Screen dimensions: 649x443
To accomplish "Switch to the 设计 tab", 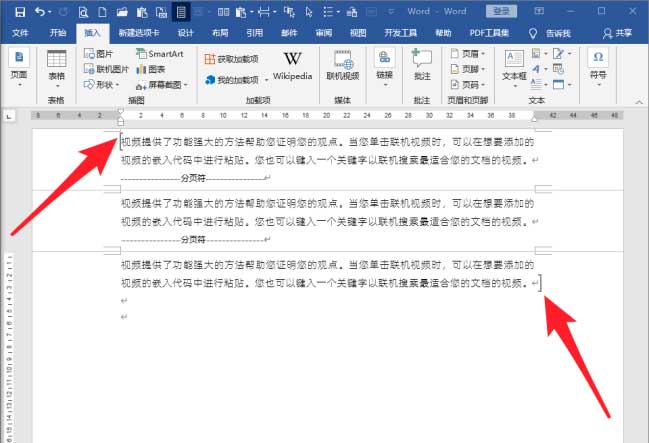I will pyautogui.click(x=185, y=33).
